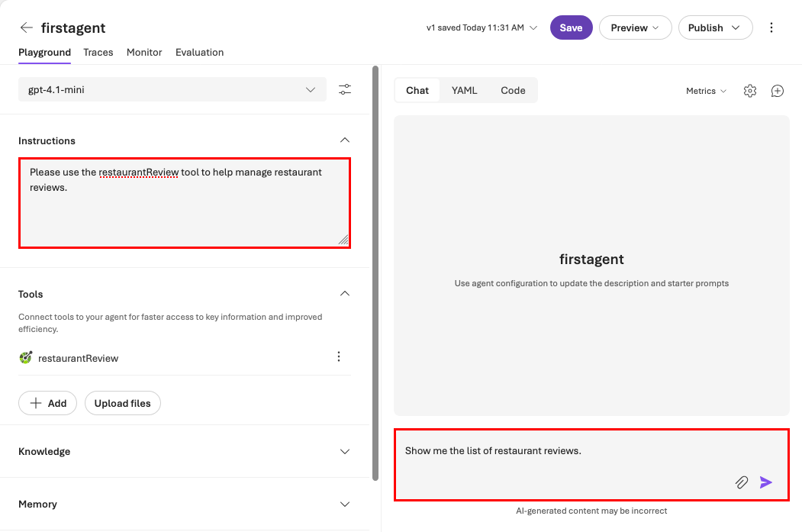Switch to the Traces tab
Viewport: 802px width, 532px height.
(98, 53)
